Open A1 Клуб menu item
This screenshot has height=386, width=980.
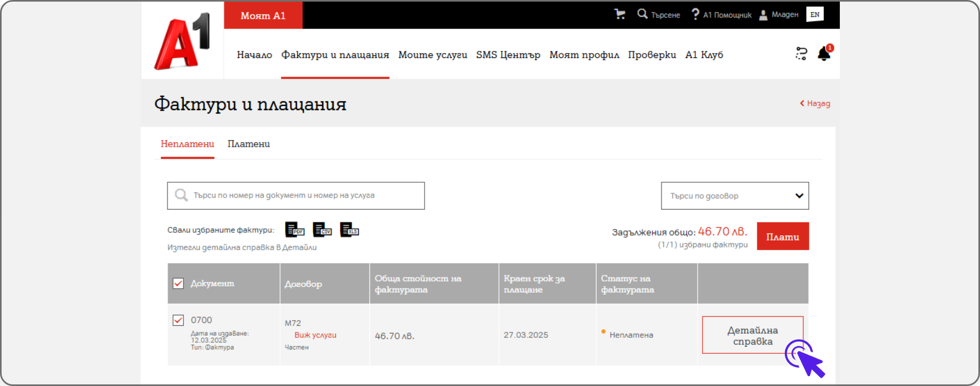coord(704,55)
